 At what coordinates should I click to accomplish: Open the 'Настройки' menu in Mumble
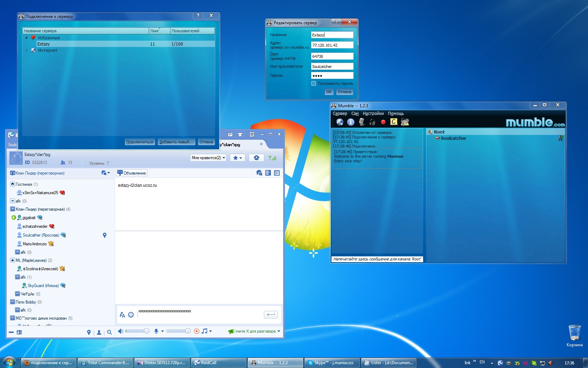tap(373, 114)
